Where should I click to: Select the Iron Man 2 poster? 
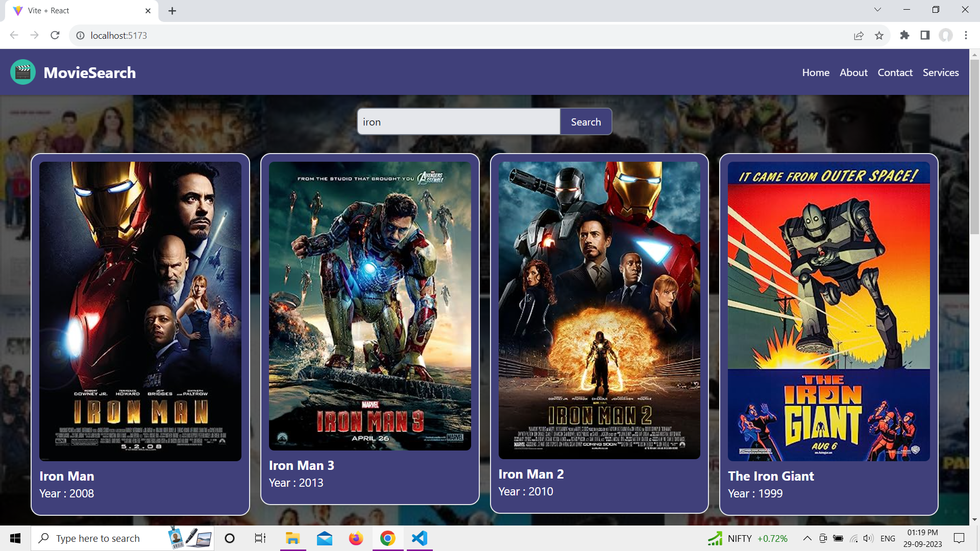pyautogui.click(x=599, y=310)
